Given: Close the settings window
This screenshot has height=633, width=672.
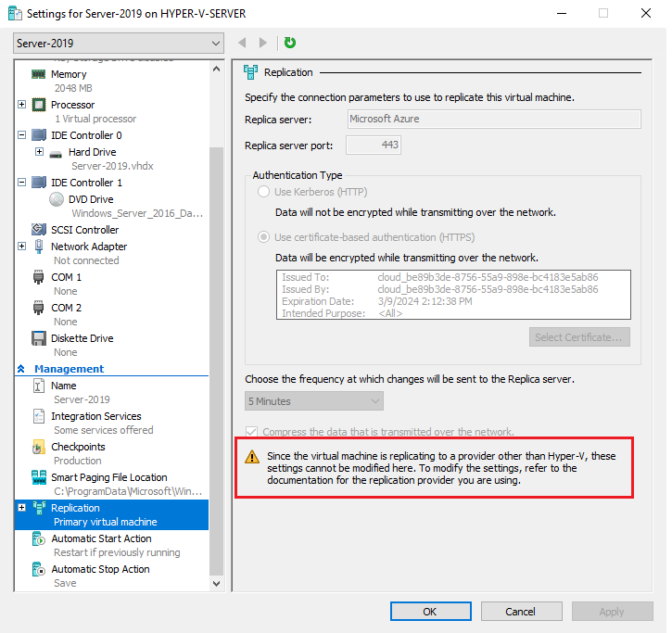Looking at the screenshot, I should click(646, 13).
